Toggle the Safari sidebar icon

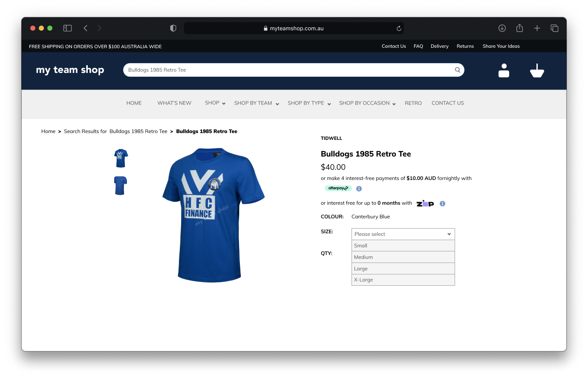click(67, 28)
